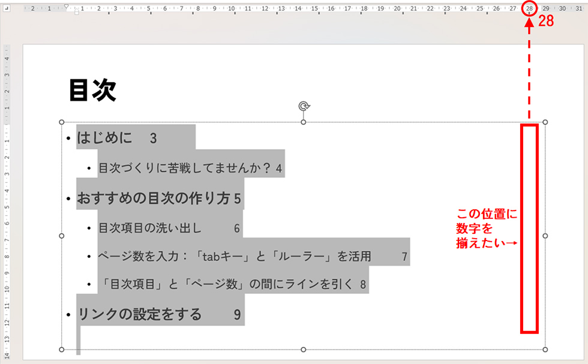Click the middle-right sizing handle of text box
This screenshot has width=588, height=364.
pos(545,236)
